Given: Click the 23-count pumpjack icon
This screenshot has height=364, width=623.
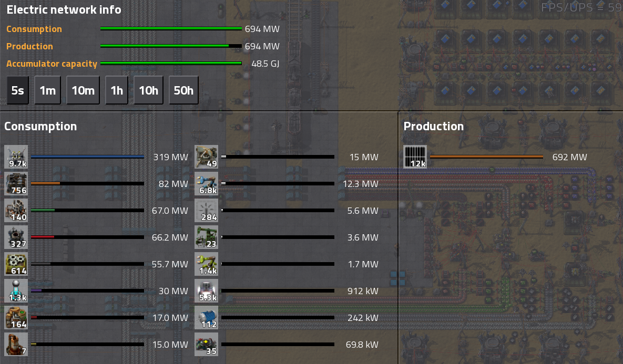Looking at the screenshot, I should (206, 237).
